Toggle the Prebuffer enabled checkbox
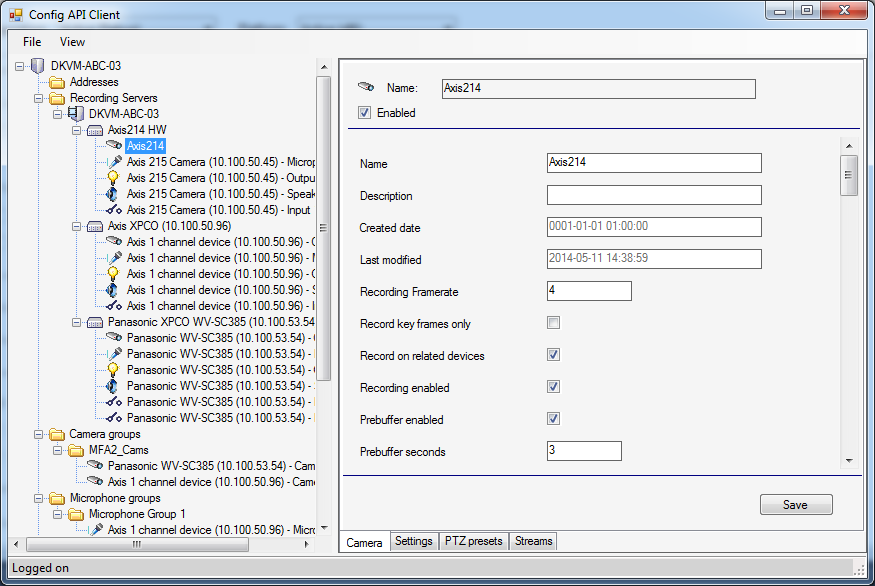This screenshot has height=586, width=875. [553, 419]
